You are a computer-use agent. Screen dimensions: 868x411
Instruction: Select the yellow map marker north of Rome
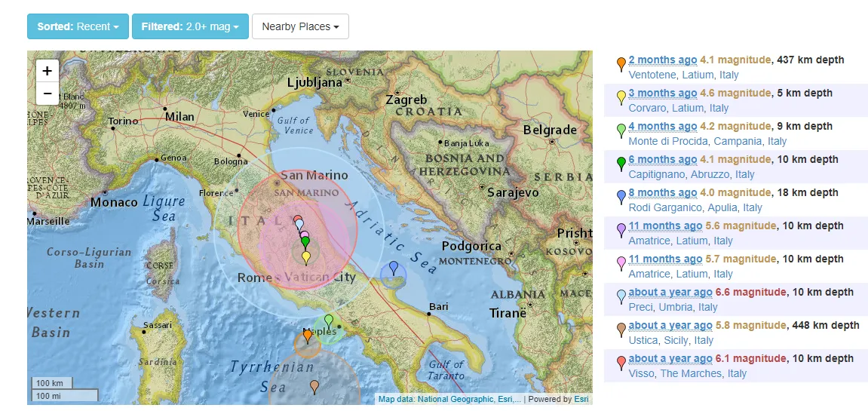[306, 258]
